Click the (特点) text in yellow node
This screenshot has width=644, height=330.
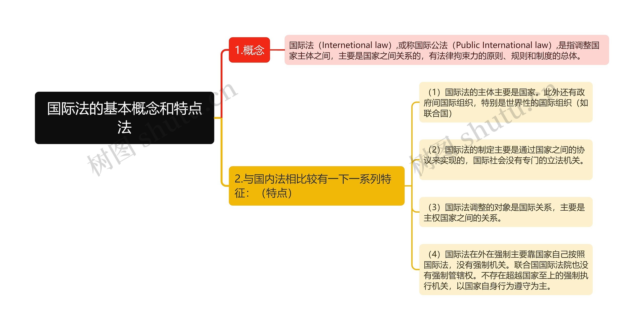276,193
